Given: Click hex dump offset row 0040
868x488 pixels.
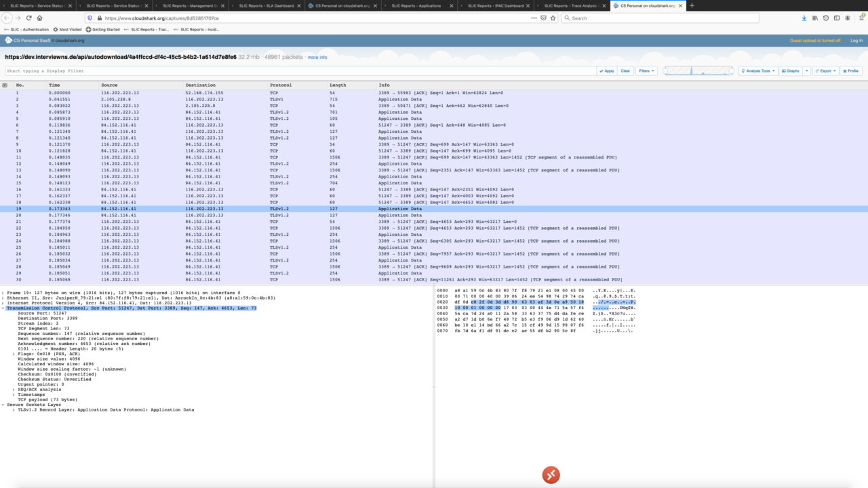Looking at the screenshot, I should coord(443,313).
